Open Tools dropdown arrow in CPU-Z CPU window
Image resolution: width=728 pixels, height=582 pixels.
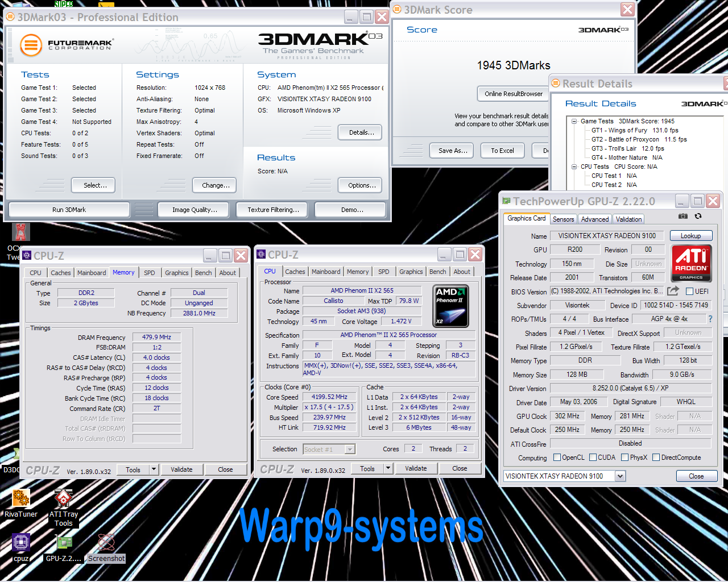click(x=388, y=468)
